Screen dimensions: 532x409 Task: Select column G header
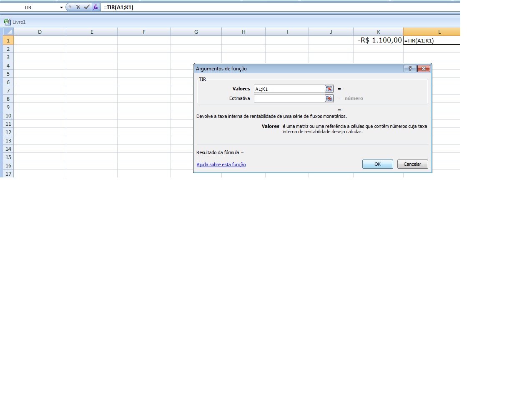coord(196,32)
